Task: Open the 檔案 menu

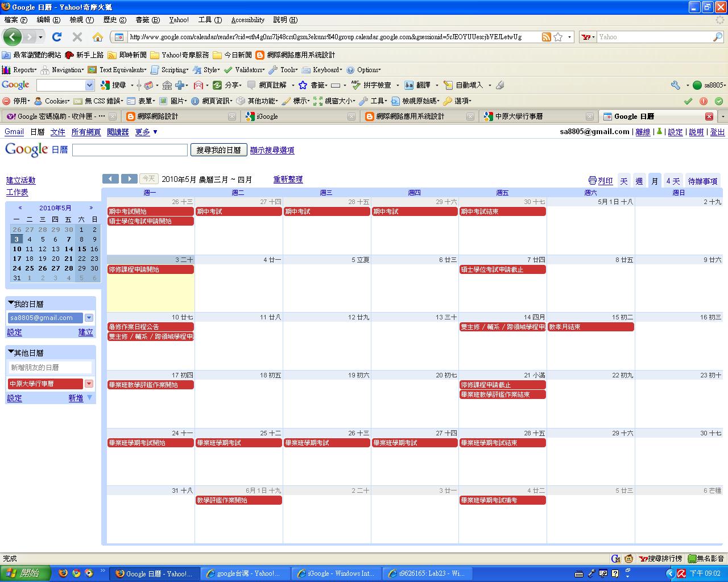Action: (x=15, y=20)
